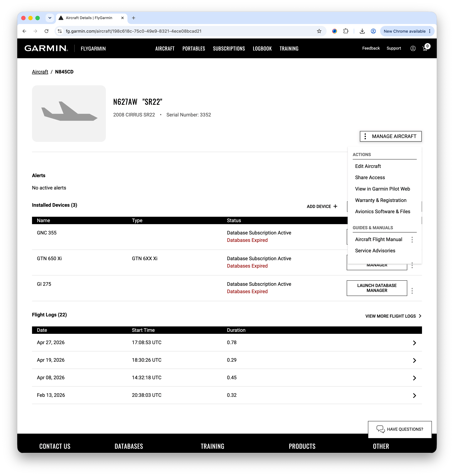
Task: Open the account profile icon
Action: point(413,49)
